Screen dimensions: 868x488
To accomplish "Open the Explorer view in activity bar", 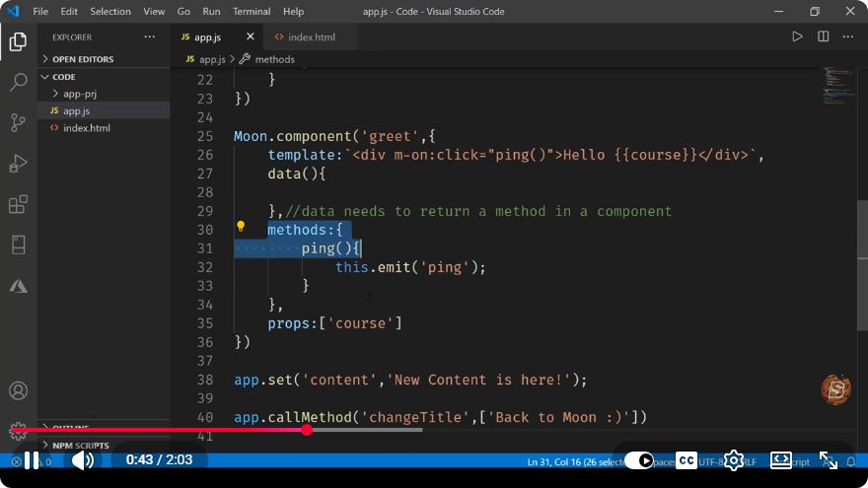I will [x=18, y=41].
